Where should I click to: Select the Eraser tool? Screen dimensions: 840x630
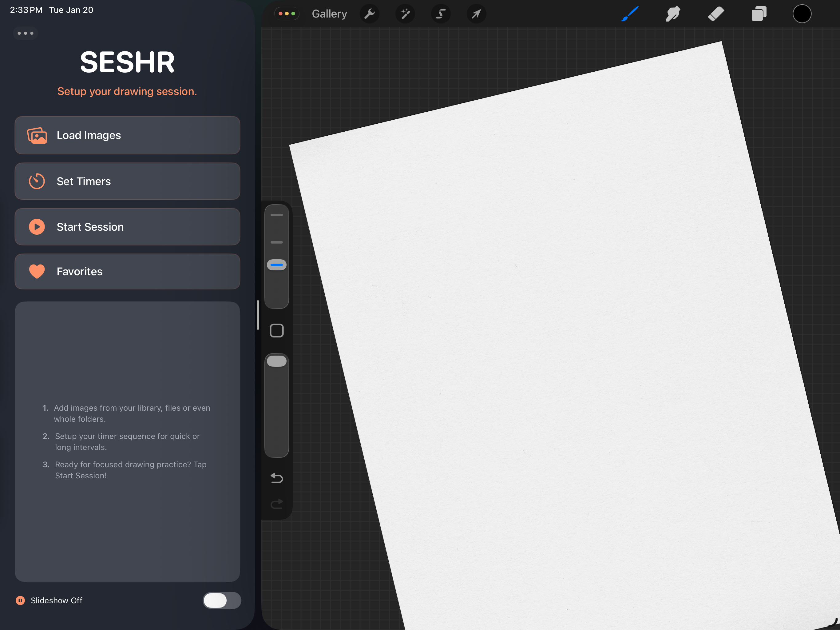pos(716,14)
